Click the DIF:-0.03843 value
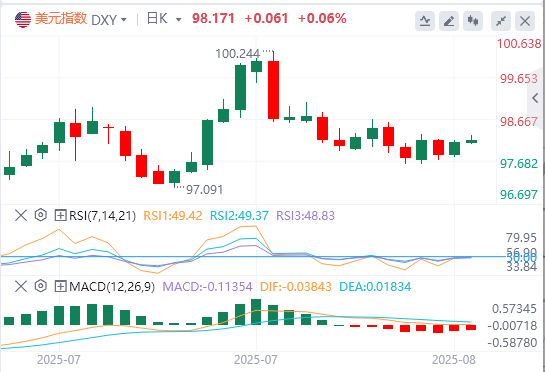 tap(296, 287)
